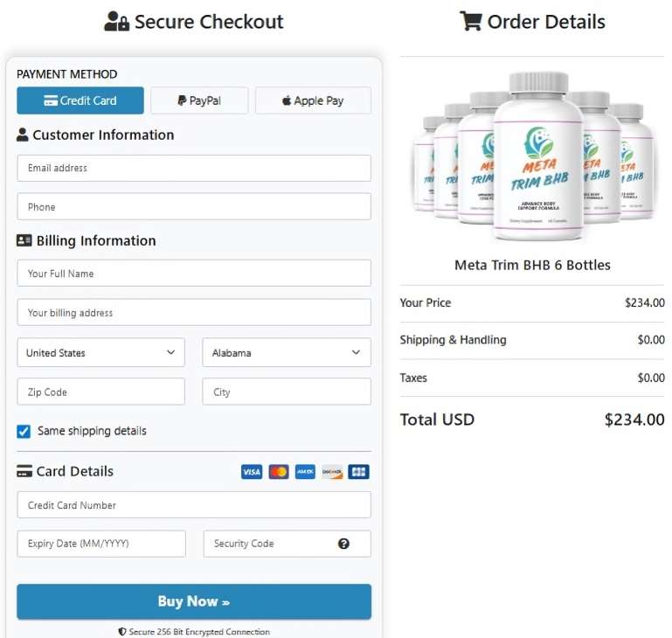
Task: Uncheck Same shipping details checkbox
Action: coord(24,431)
